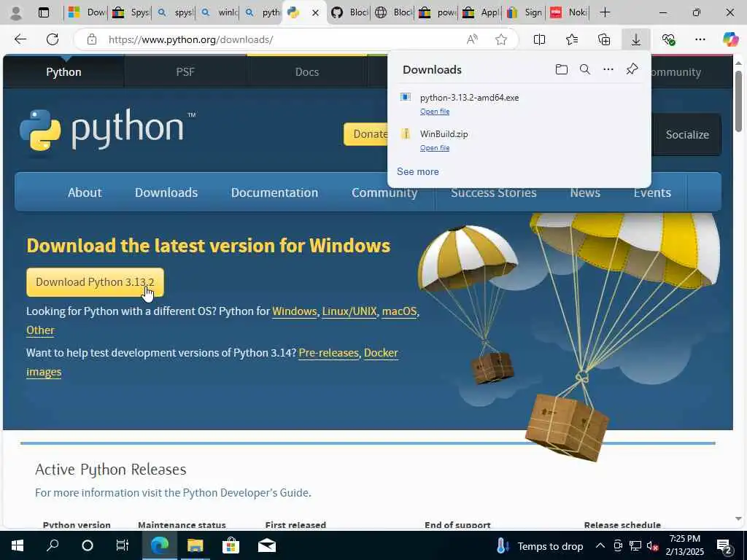Open Task View icon
The image size is (747, 560).
tap(123, 545)
